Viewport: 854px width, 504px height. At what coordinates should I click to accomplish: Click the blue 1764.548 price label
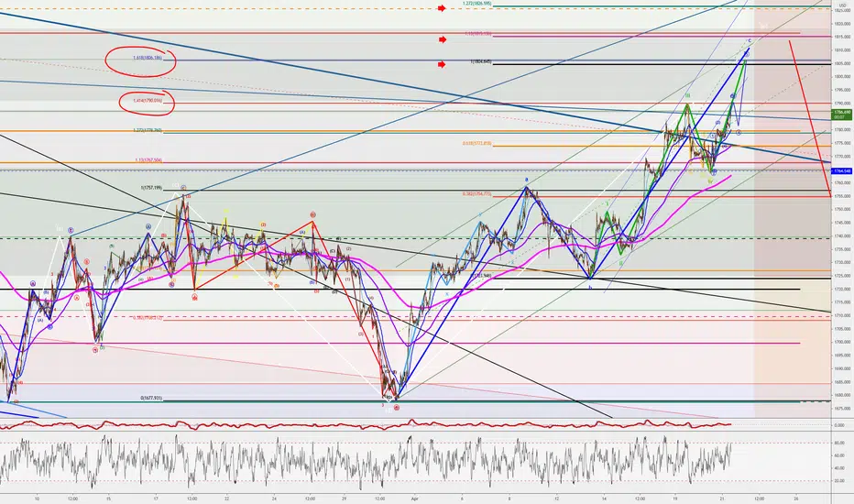pos(843,171)
